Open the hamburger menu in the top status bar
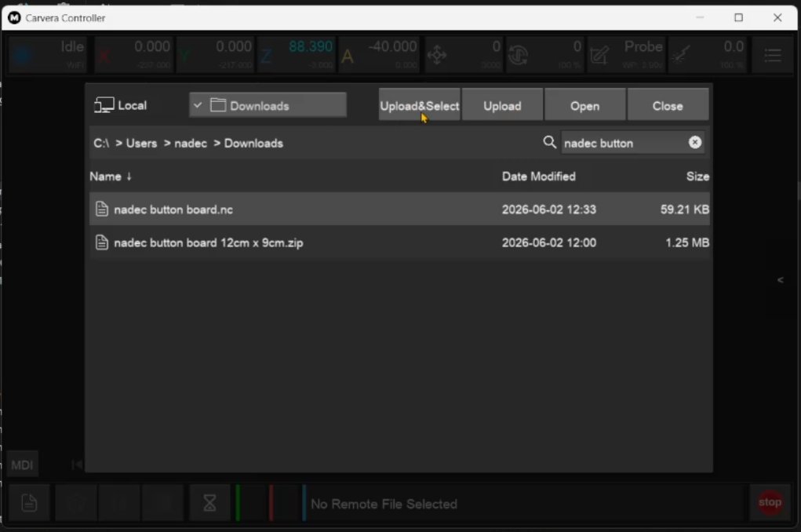The width and height of the screenshot is (801, 532). pyautogui.click(x=773, y=55)
